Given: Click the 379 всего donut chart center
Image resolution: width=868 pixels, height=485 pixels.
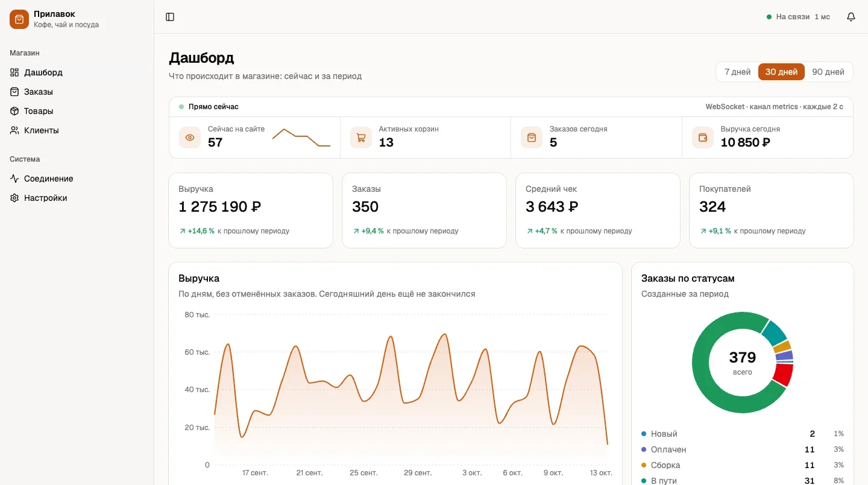Looking at the screenshot, I should click(x=743, y=363).
